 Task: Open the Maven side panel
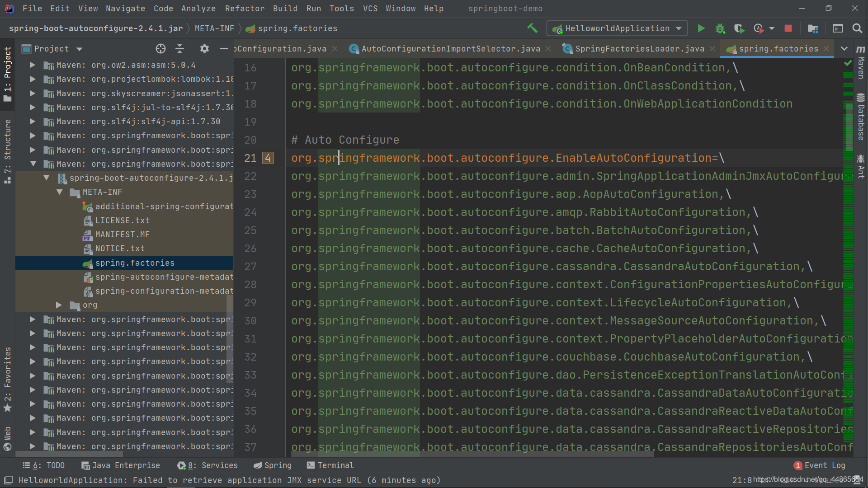tap(861, 62)
